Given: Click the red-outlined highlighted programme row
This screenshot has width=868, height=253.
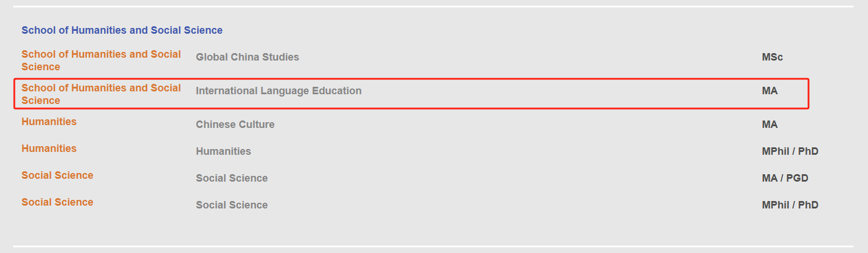Looking at the screenshot, I should coord(411,94).
